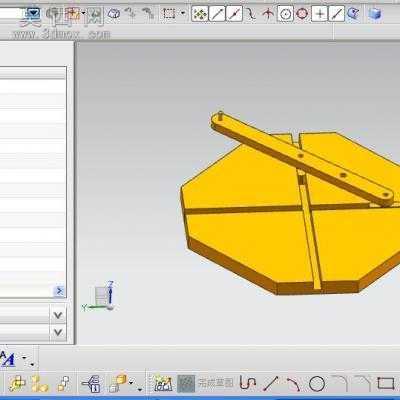Toggle Point on Curve snap option
The width and height of the screenshot is (400, 400).
coord(337,14)
